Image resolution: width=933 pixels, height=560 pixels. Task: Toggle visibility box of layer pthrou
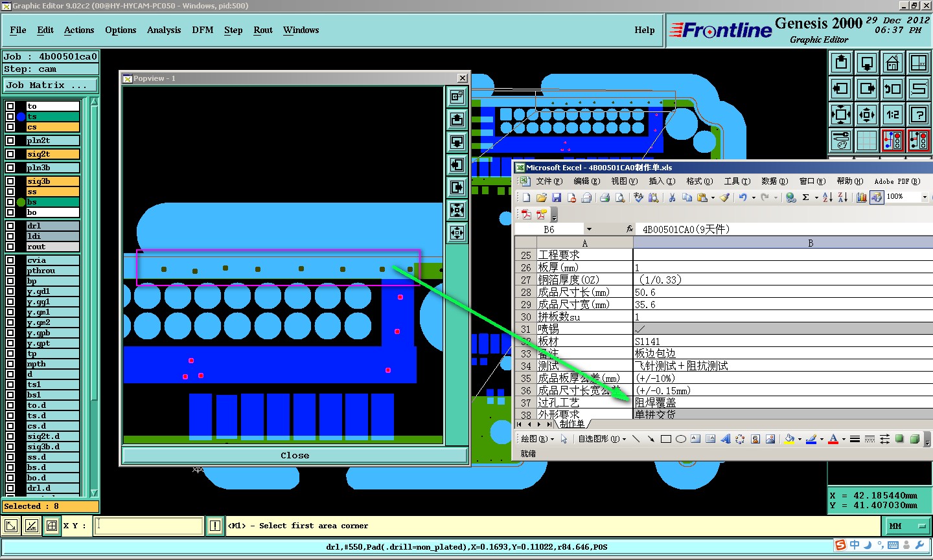(10, 271)
